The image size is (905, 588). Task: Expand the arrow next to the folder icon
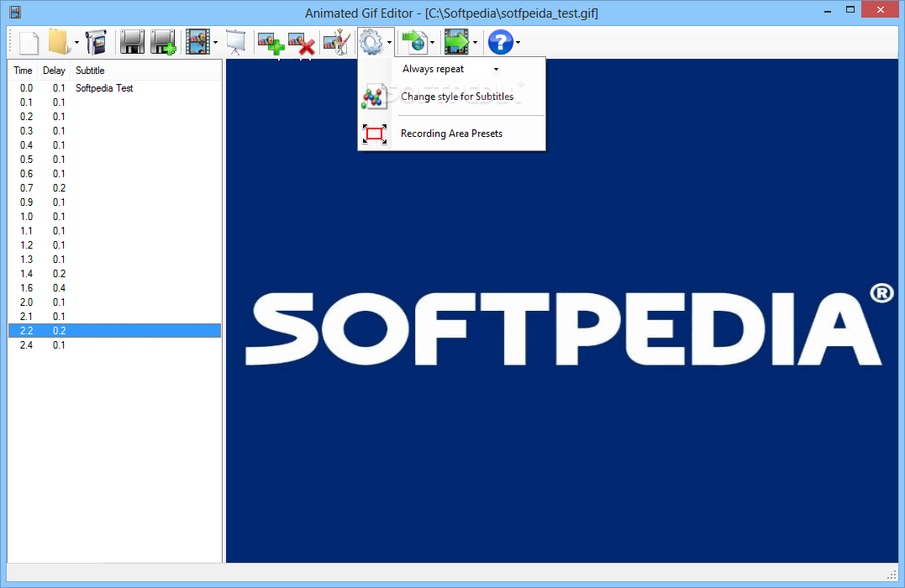[x=76, y=42]
